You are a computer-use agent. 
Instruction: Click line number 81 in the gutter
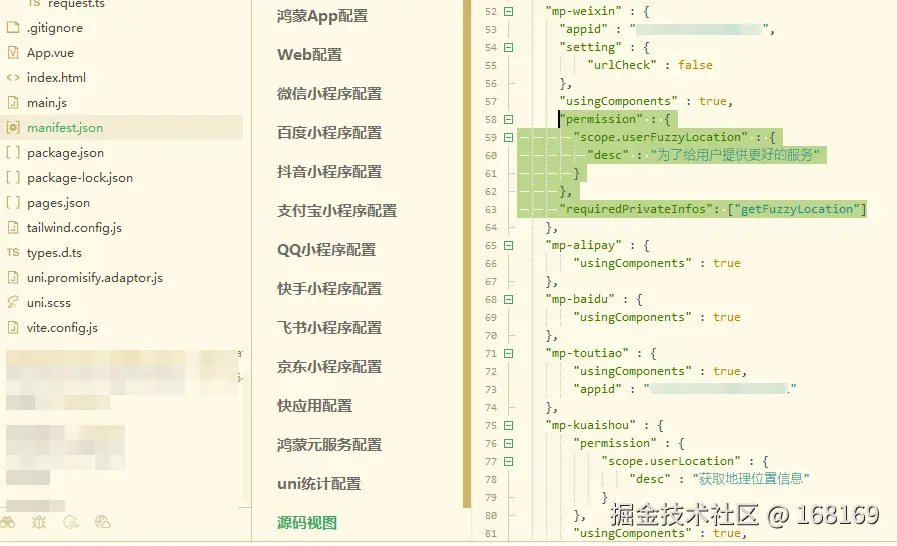point(491,533)
